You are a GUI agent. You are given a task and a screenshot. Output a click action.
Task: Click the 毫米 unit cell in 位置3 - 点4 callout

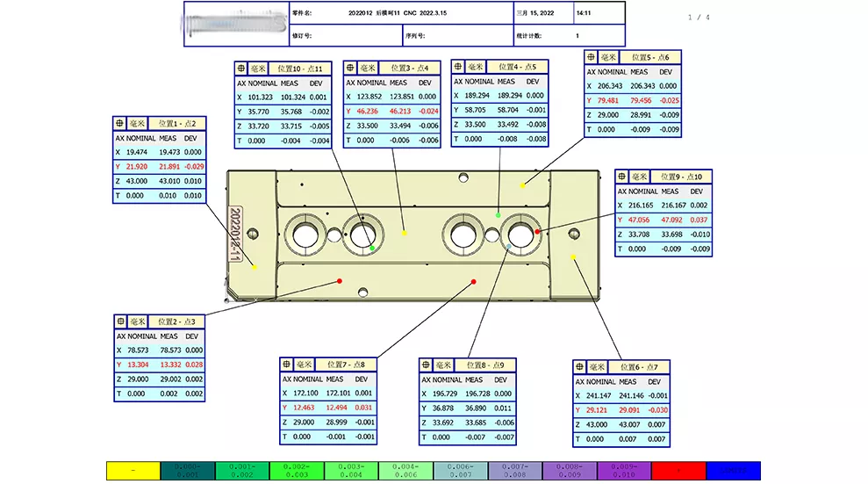click(369, 69)
